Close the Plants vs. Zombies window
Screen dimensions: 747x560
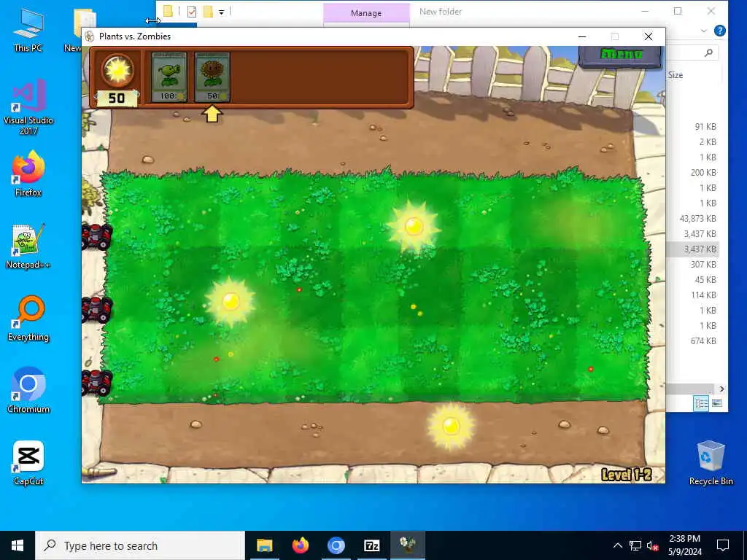click(649, 36)
